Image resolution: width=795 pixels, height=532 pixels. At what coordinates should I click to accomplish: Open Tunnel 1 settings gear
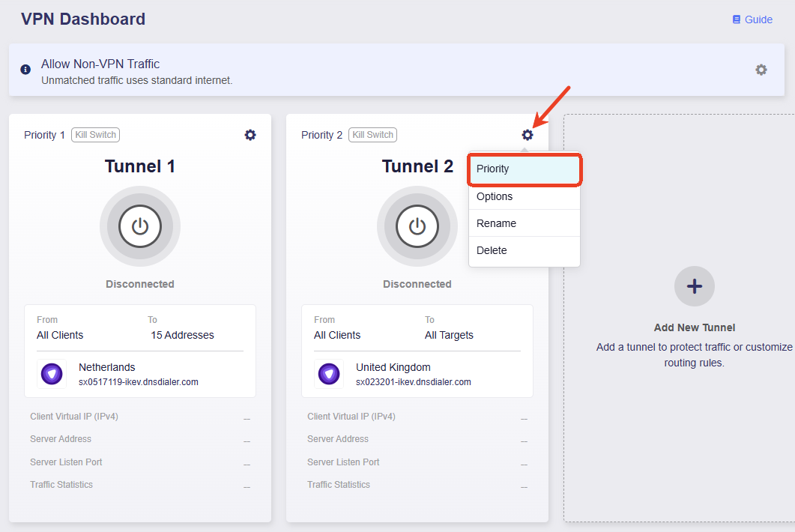coord(250,135)
